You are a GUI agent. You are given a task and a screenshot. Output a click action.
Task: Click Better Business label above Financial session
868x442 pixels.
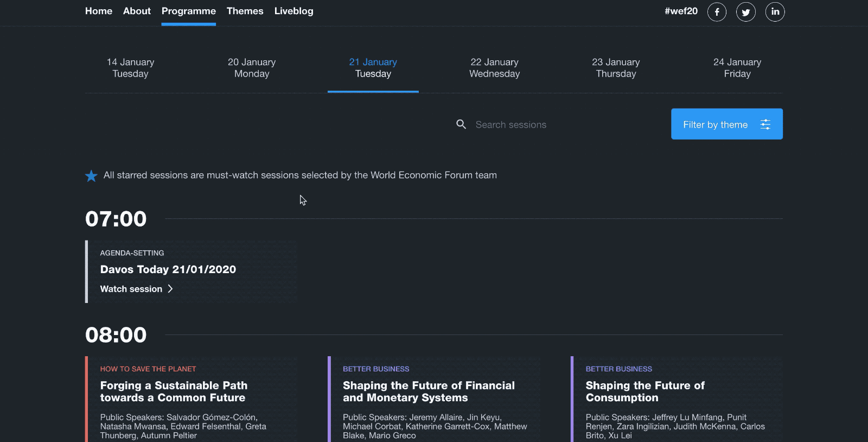(x=376, y=369)
